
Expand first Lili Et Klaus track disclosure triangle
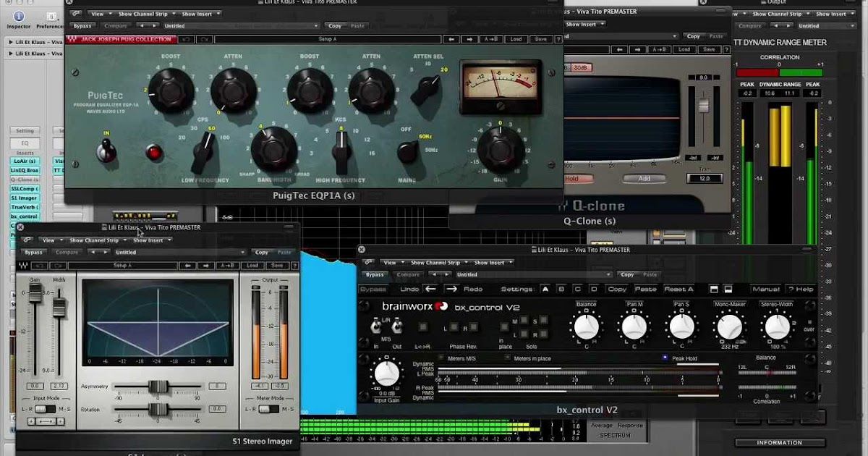tap(11, 42)
